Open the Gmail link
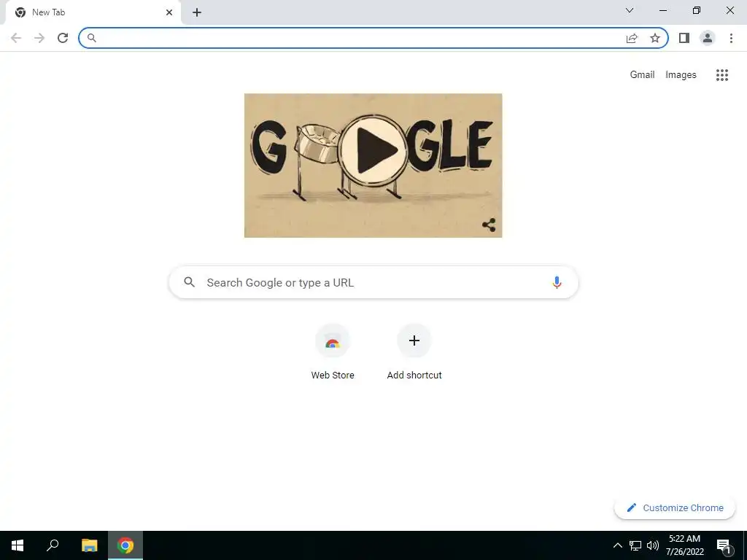Viewport: 747px width, 560px height. tap(642, 75)
